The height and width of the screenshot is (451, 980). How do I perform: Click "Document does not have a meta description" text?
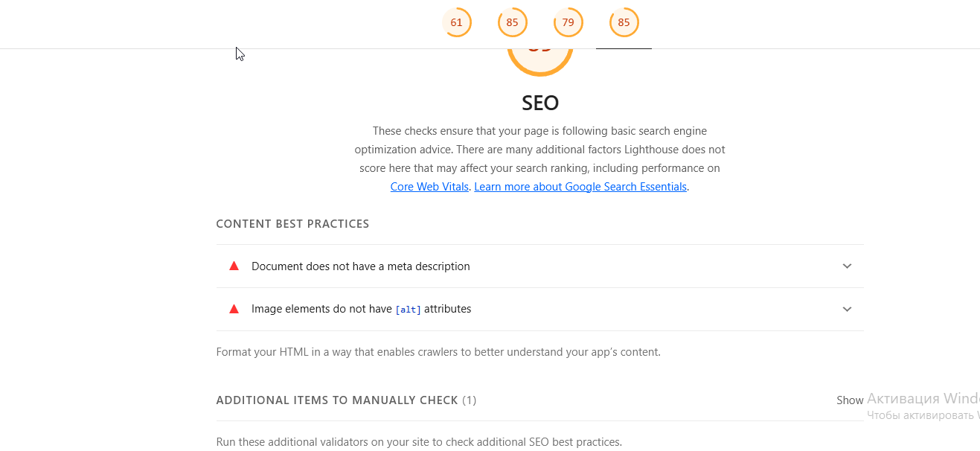pos(361,266)
